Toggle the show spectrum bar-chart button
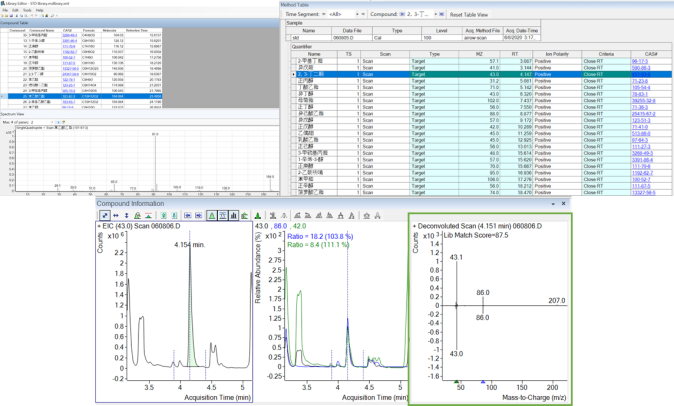The height and width of the screenshot is (406, 674). (x=233, y=216)
